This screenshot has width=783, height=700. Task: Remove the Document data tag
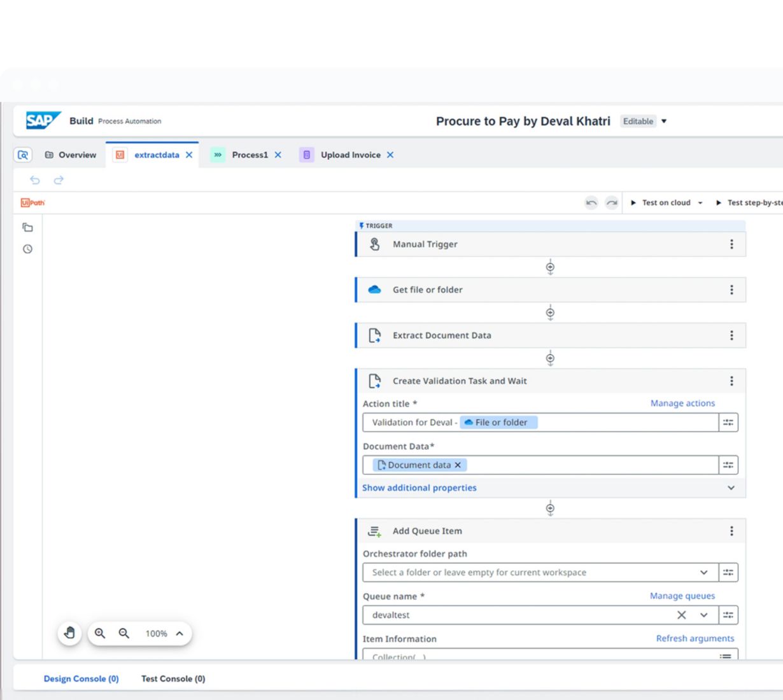(x=458, y=465)
